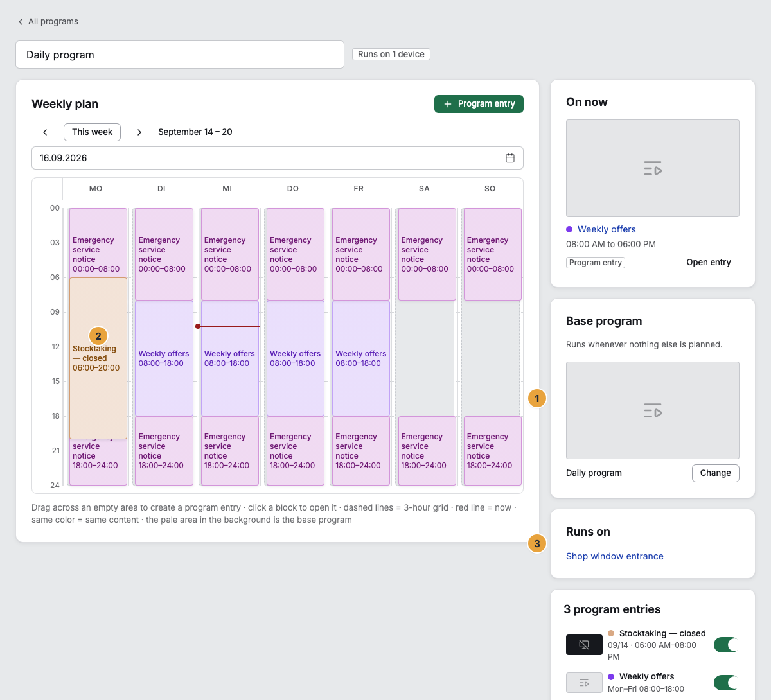Click the date field 16.09.2026

278,158
